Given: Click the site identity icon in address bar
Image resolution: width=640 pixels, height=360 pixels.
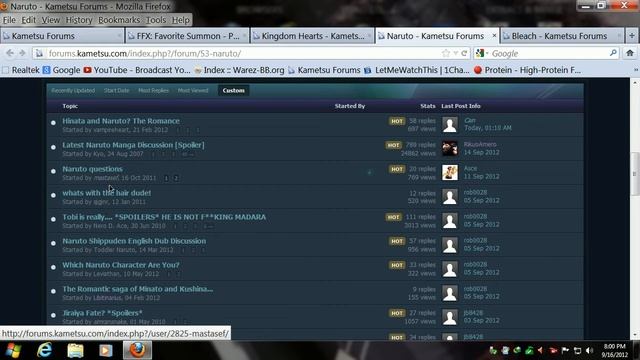Looking at the screenshot, I should click(x=40, y=53).
